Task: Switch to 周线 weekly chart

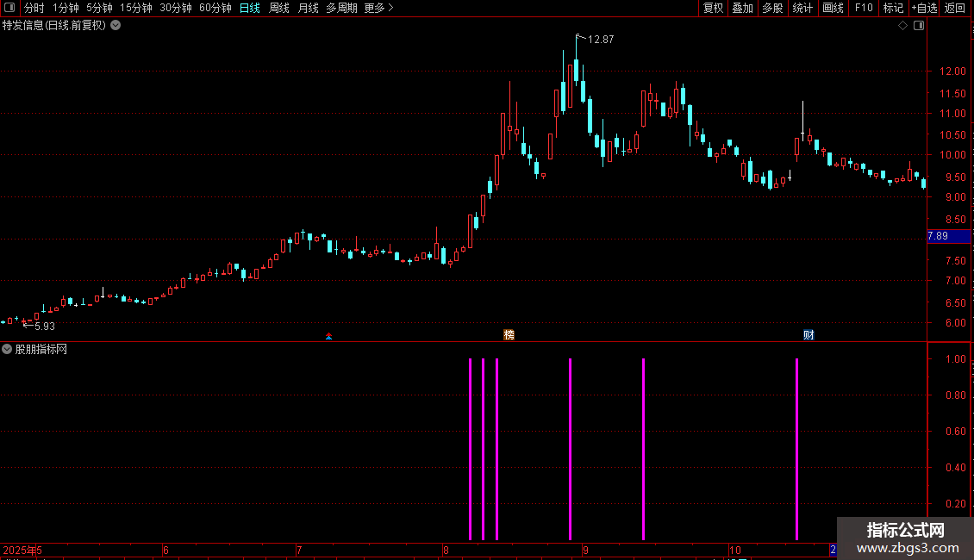Action: (x=279, y=8)
